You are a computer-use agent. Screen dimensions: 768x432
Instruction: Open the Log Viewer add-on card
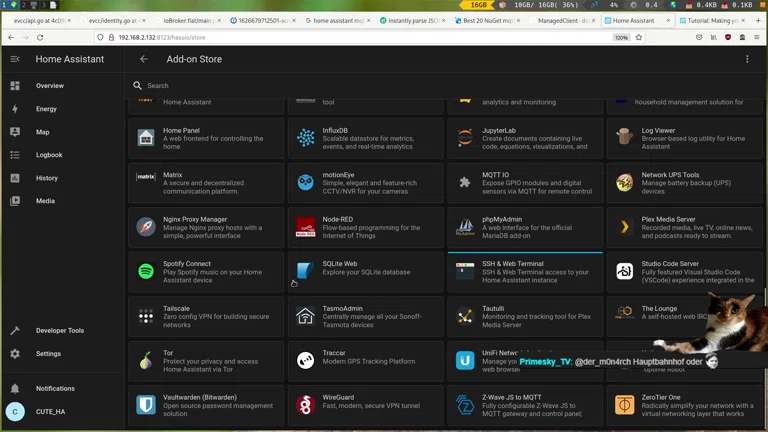pyautogui.click(x=684, y=138)
